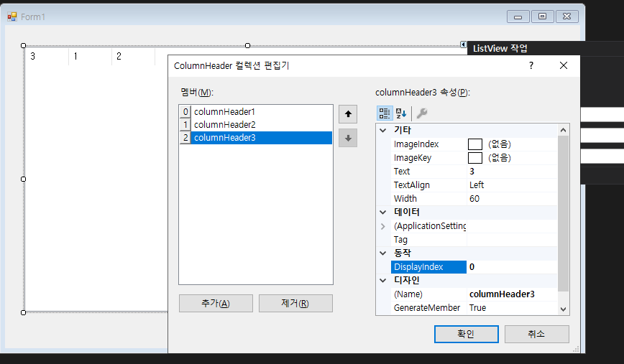The height and width of the screenshot is (364, 624).
Task: Select the ImageKey property row
Action: tap(474, 158)
